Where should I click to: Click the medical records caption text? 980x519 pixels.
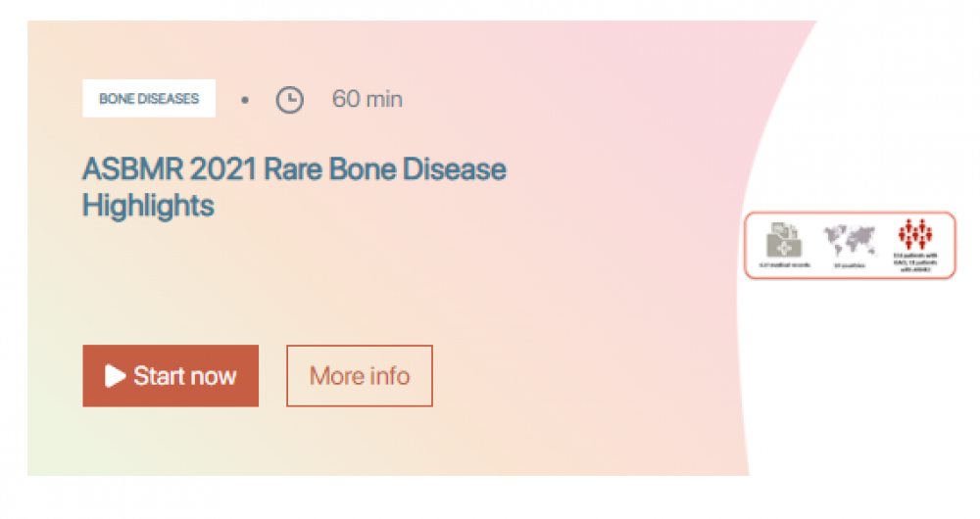784,264
